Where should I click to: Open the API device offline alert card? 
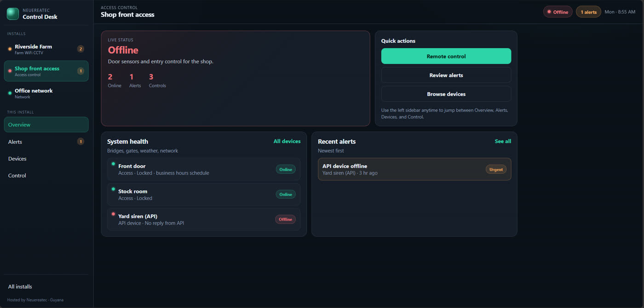coord(414,169)
